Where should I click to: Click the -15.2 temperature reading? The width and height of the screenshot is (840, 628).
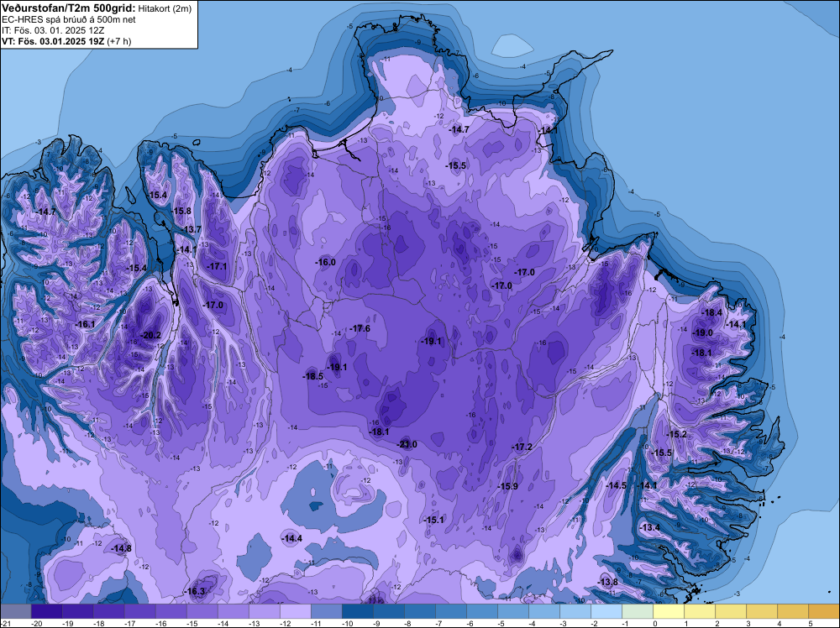(676, 434)
